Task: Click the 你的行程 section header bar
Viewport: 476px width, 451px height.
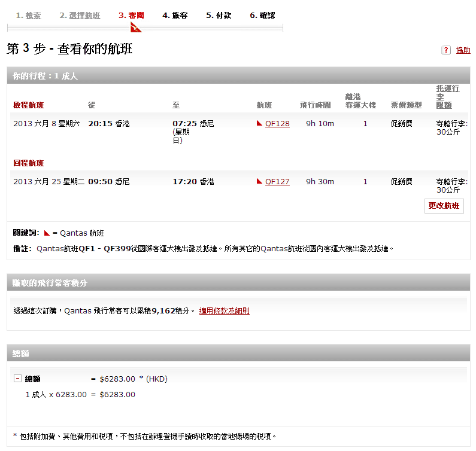Action: point(238,76)
